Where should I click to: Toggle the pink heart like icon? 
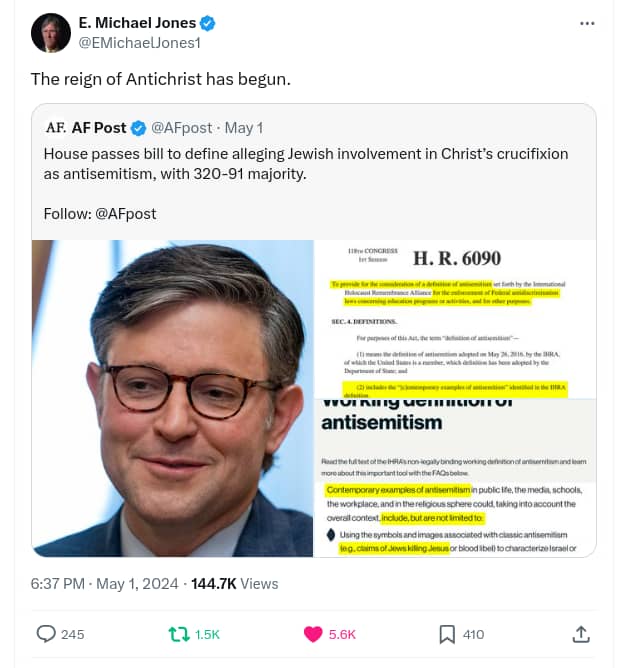[313, 634]
